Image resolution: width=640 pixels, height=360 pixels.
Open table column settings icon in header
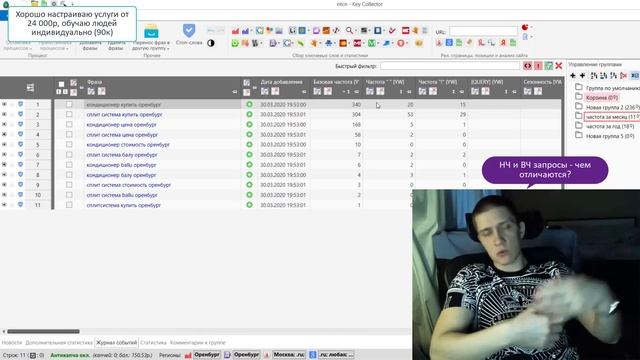pos(30,87)
